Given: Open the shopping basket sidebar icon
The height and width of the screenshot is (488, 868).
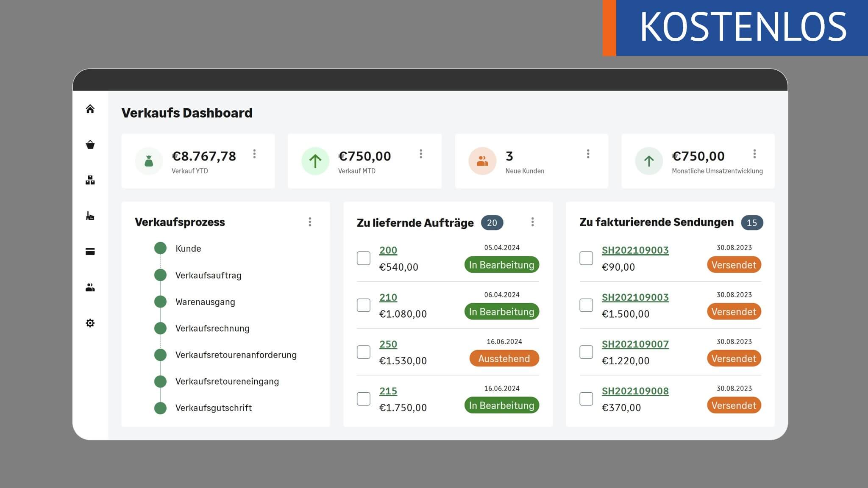Looking at the screenshot, I should coord(90,145).
